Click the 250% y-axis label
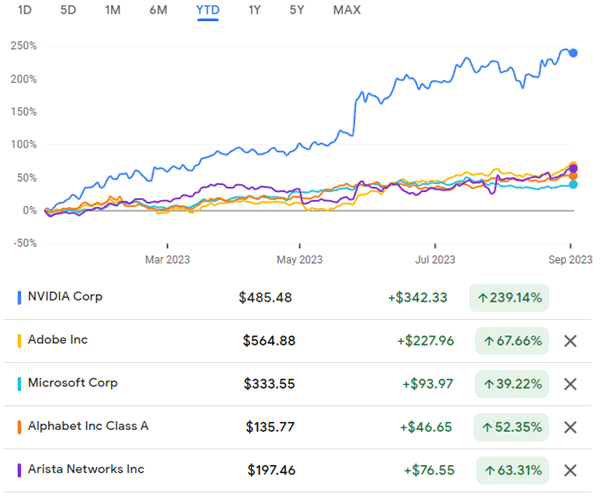Screen dimensions: 602x496 pyautogui.click(x=24, y=46)
